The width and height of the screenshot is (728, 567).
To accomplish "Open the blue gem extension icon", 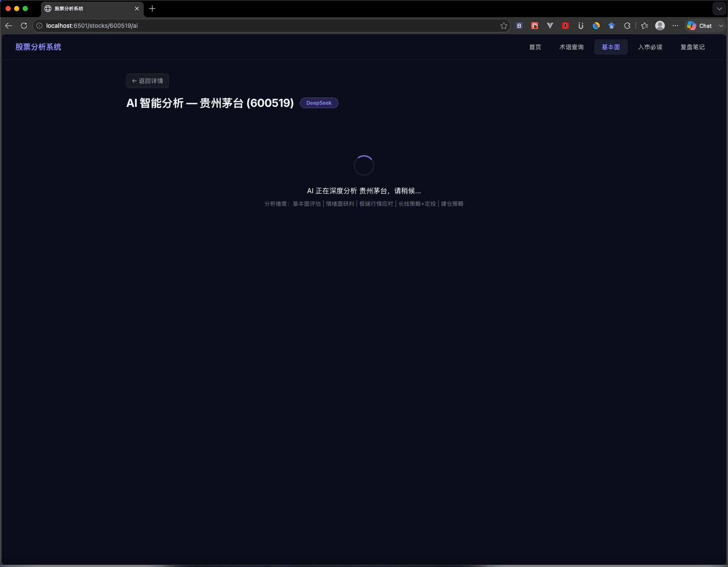I will [612, 26].
